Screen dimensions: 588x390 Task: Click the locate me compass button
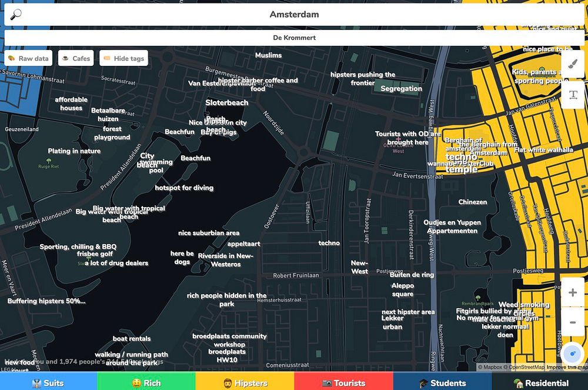click(x=572, y=354)
